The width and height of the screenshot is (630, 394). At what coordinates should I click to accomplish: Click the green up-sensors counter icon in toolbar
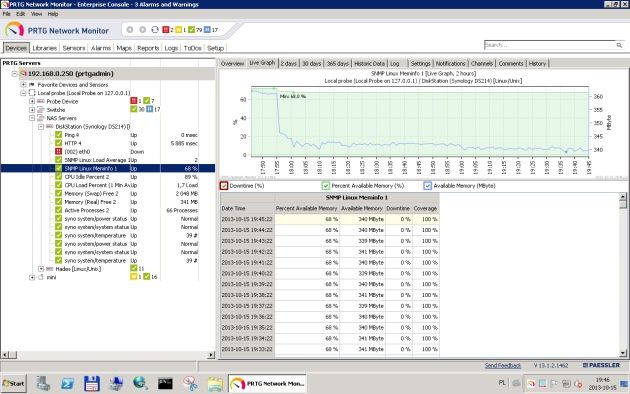tap(192, 30)
